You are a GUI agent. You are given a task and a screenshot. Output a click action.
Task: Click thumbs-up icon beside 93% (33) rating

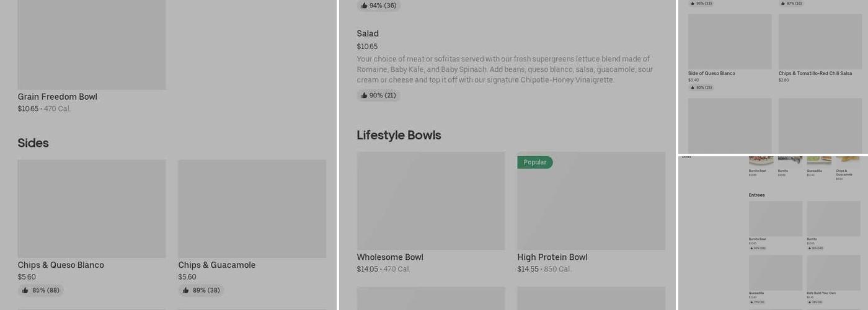tap(693, 3)
